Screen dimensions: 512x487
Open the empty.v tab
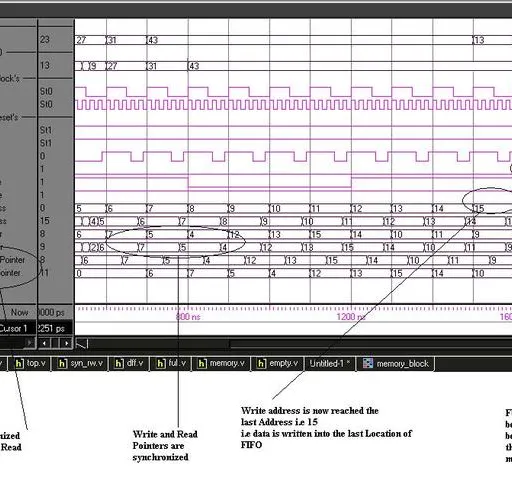tap(278, 363)
